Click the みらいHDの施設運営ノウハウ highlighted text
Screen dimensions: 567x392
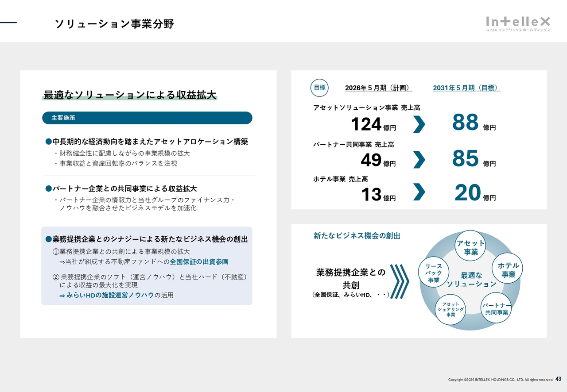[110, 295]
